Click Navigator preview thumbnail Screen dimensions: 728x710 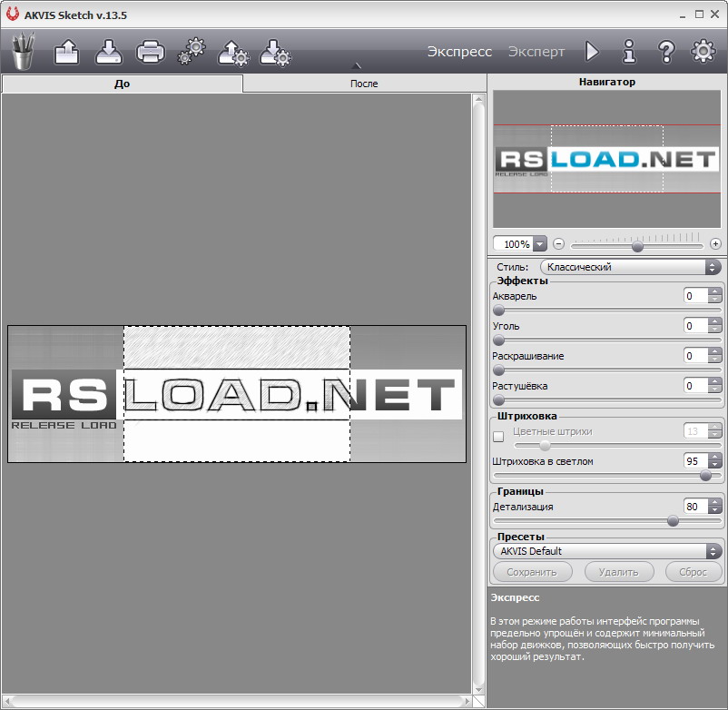(x=607, y=159)
